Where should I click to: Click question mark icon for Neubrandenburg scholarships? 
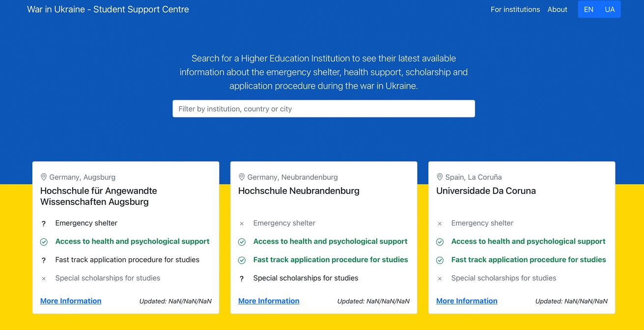(242, 279)
